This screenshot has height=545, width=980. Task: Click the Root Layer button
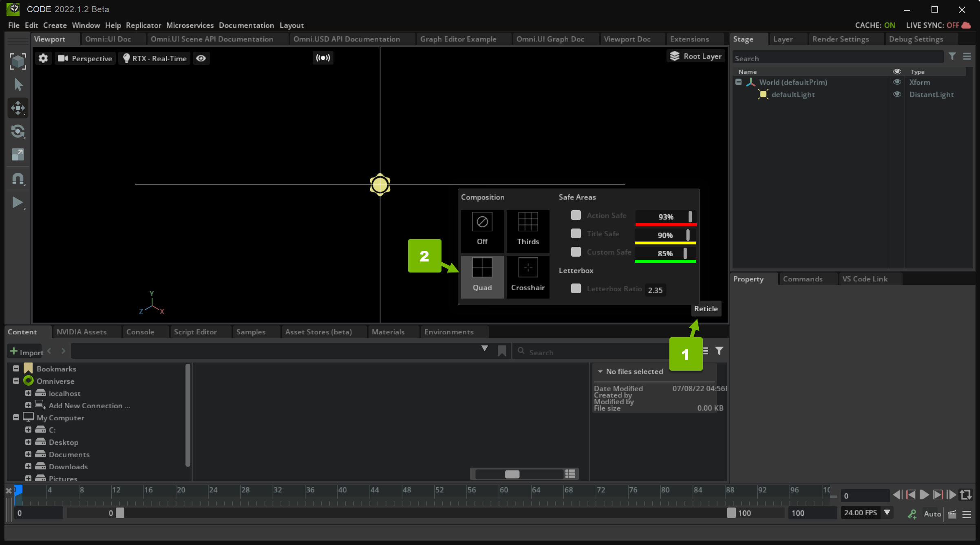click(x=695, y=56)
